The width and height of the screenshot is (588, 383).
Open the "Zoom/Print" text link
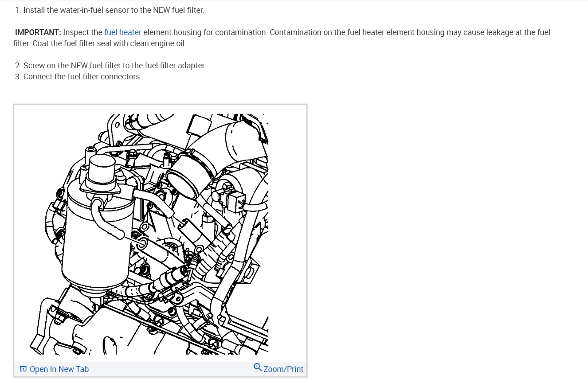point(283,369)
